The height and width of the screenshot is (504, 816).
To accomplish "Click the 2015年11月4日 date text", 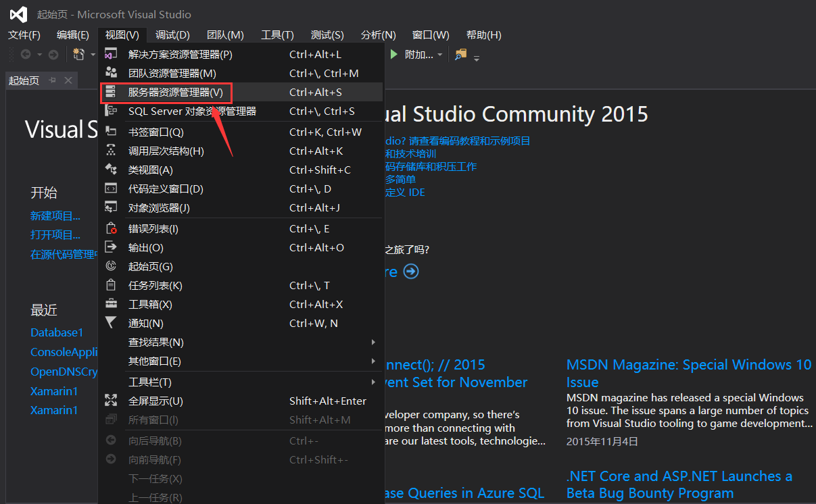I will coord(602,441).
